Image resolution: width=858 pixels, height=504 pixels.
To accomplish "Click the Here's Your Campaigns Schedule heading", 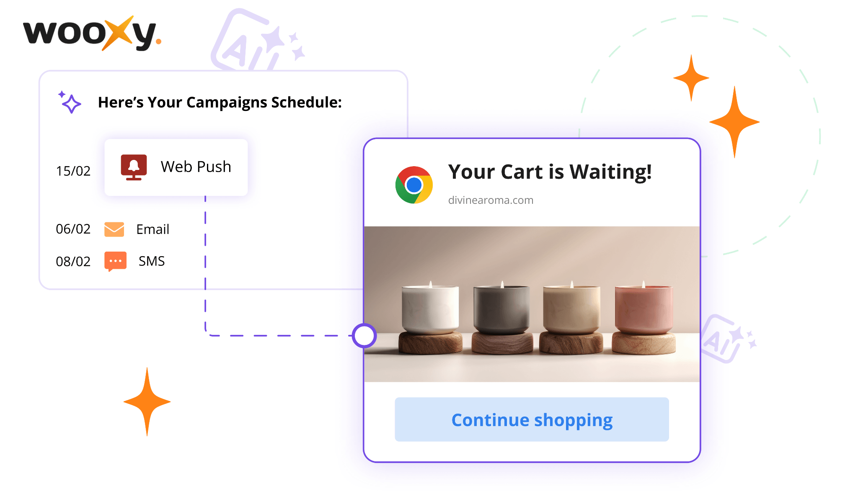I will coord(220,102).
